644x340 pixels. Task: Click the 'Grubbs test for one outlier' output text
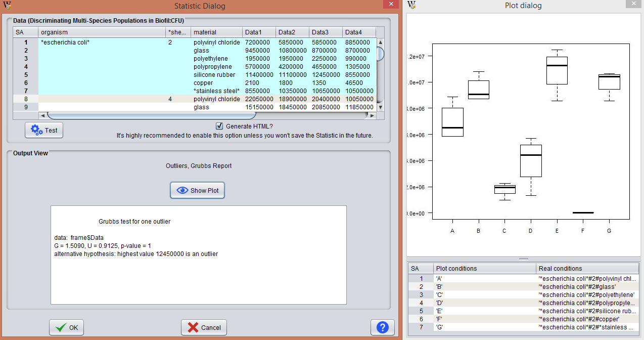tap(134, 222)
